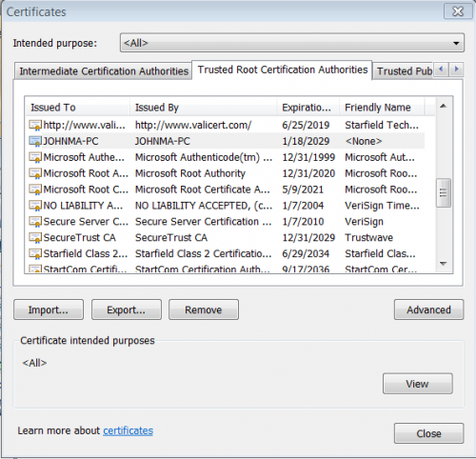Switch to Intermediate Certification Authorities tab

pyautogui.click(x=104, y=71)
